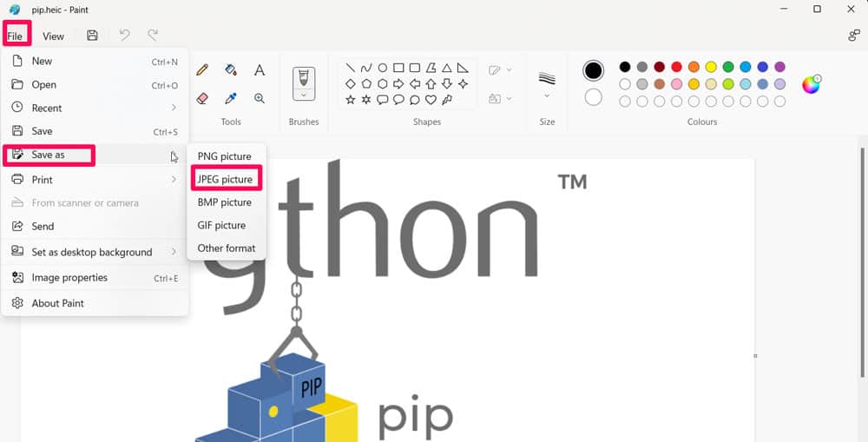Choose the Down arrow shape
The width and height of the screenshot is (868, 442).
[x=447, y=84]
